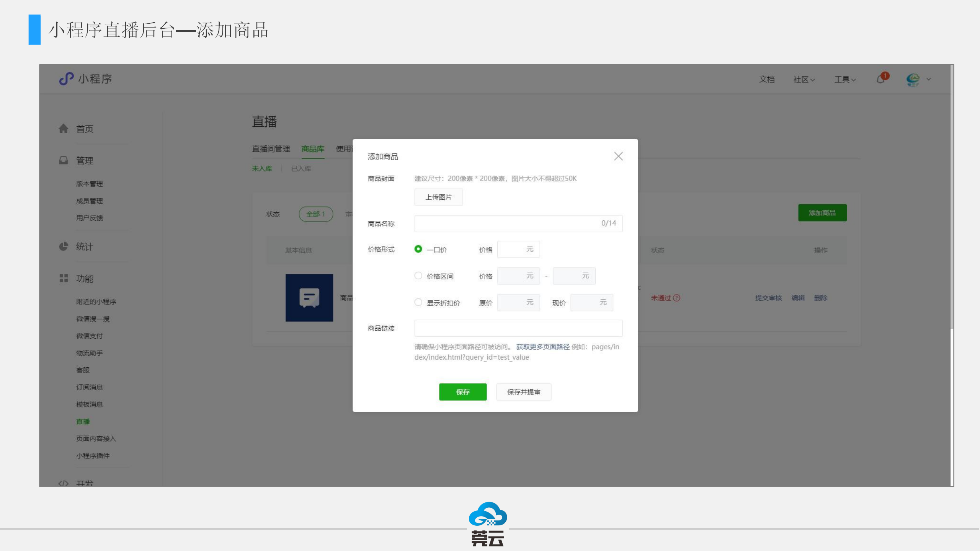Click the green 添加商品 button
Screen dimensions: 980x551
[x=822, y=213]
